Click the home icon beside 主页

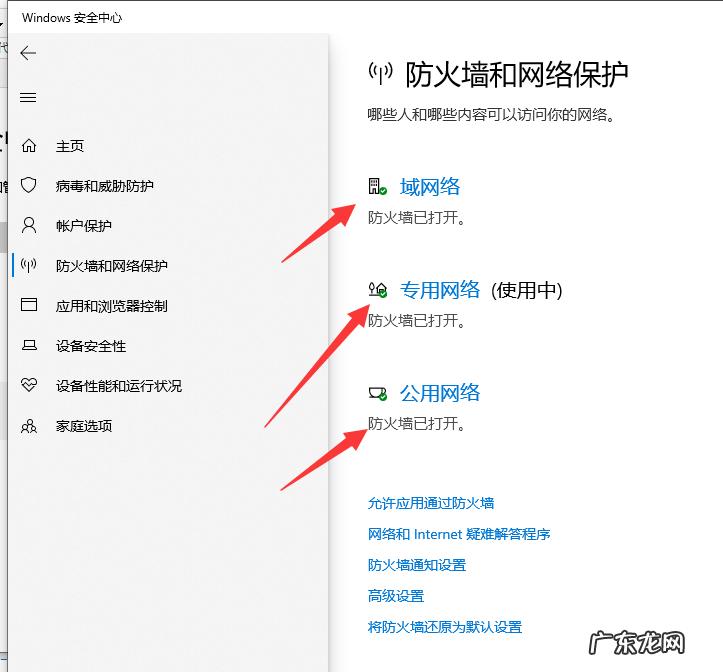pos(29,146)
